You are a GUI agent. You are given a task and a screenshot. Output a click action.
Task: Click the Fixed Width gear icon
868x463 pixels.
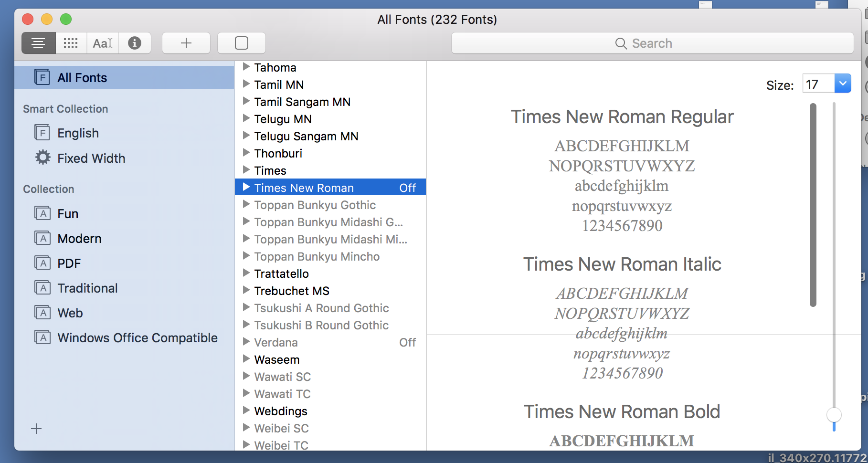(x=42, y=158)
